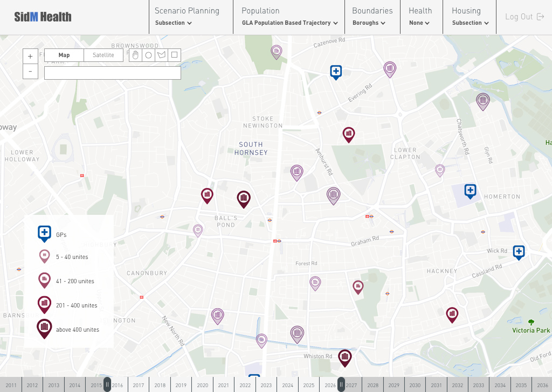Click the map search input field
This screenshot has width=552, height=392.
(x=113, y=73)
